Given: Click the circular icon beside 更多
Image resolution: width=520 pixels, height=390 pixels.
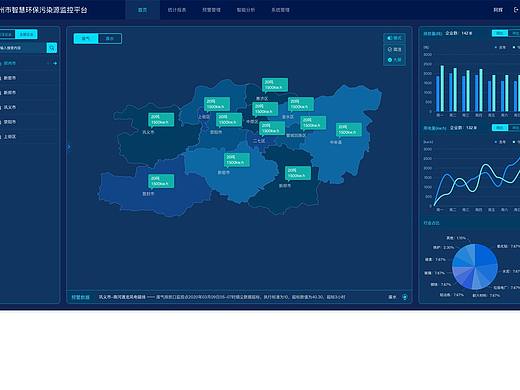Looking at the screenshot, I should point(405,297).
